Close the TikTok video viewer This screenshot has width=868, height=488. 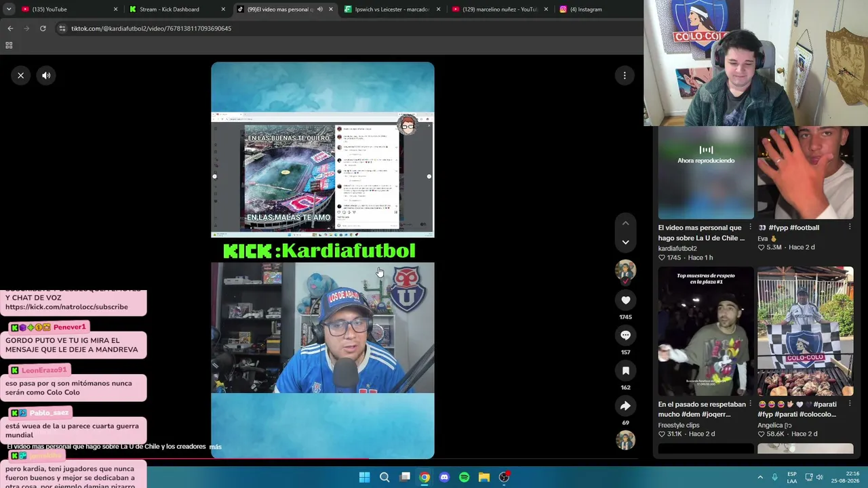tap(21, 75)
